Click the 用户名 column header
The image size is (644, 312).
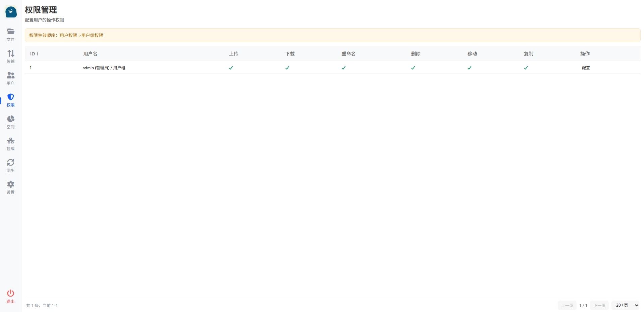tap(90, 54)
